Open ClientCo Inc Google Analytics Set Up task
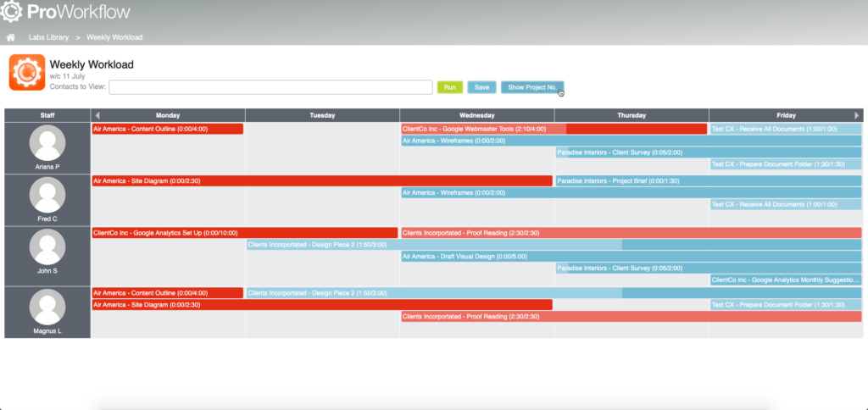The image size is (868, 410). pos(245,233)
